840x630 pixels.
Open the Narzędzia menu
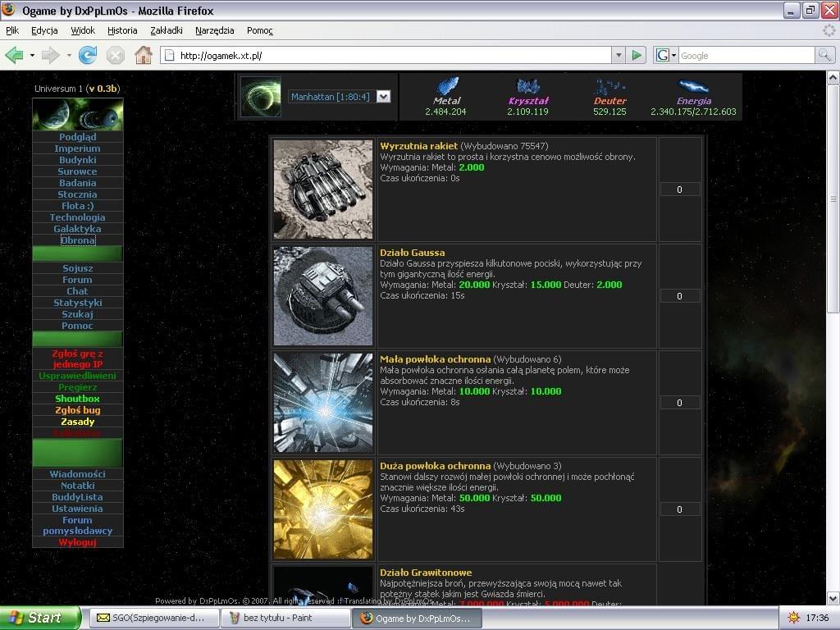(214, 30)
